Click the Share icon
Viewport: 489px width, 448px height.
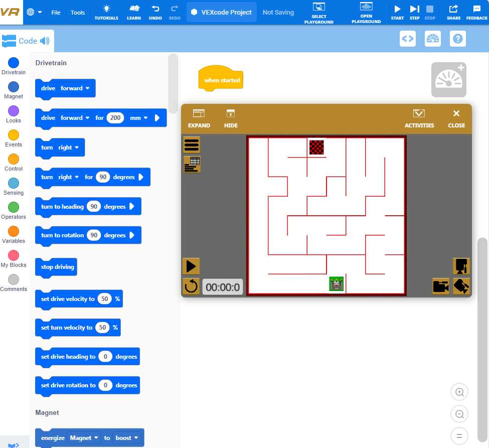click(453, 13)
